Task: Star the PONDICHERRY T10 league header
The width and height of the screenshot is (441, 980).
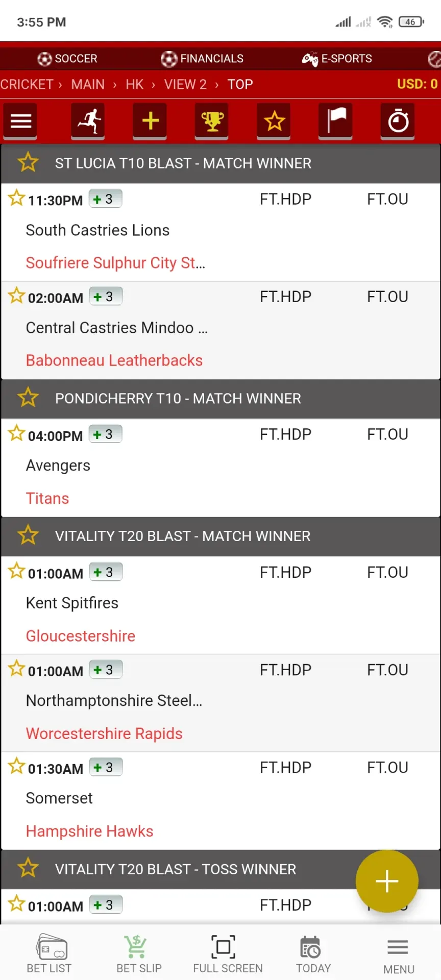Action: (28, 398)
